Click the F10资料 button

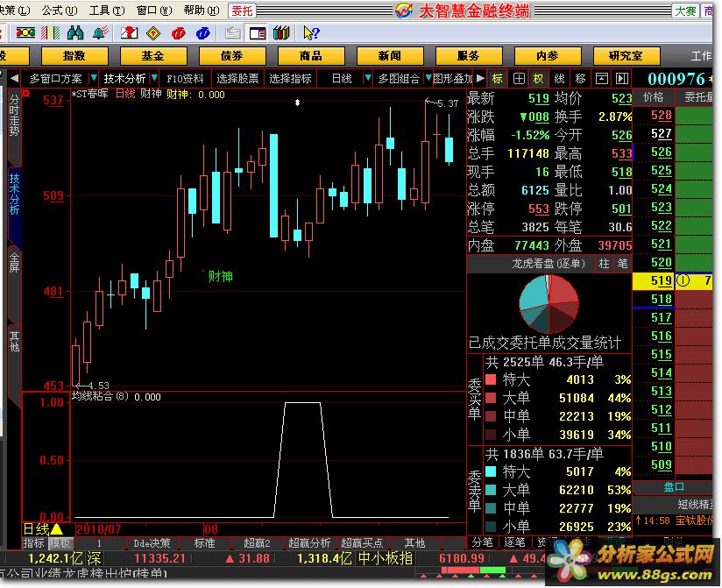click(x=185, y=79)
